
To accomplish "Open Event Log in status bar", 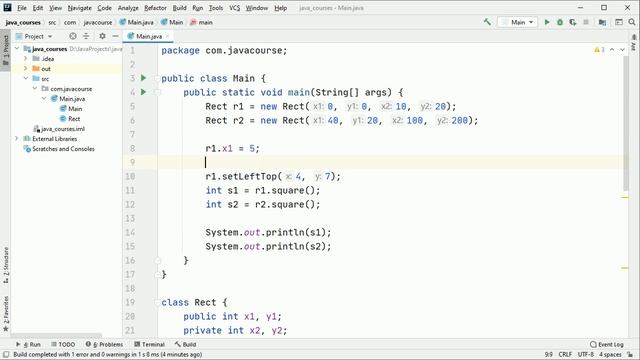I will 607,344.
